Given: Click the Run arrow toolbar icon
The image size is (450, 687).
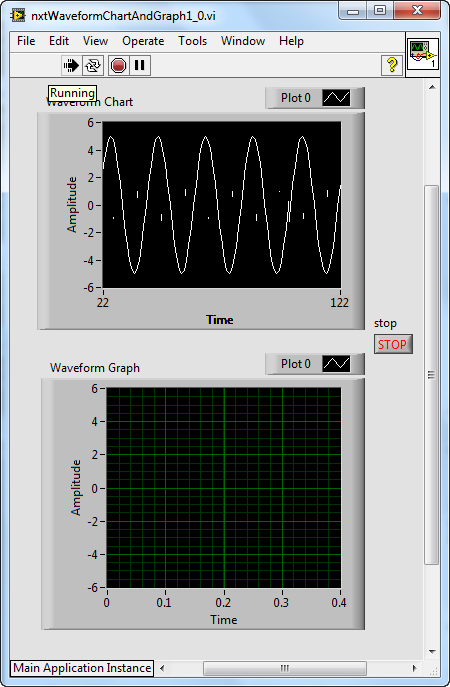Looking at the screenshot, I should pyautogui.click(x=71, y=65).
